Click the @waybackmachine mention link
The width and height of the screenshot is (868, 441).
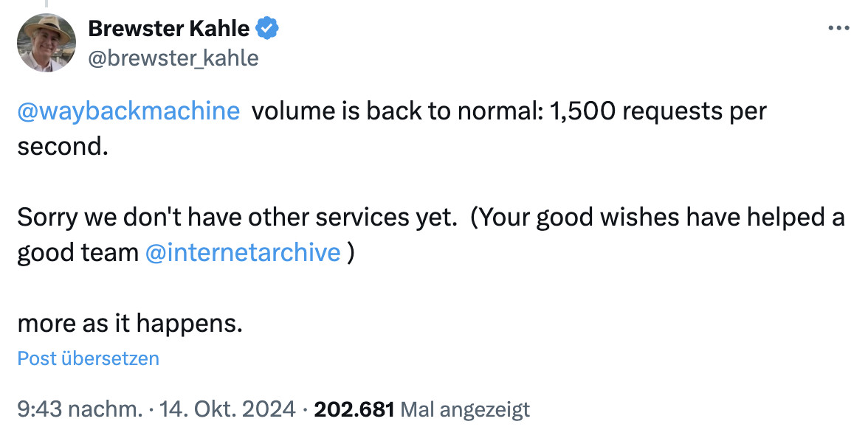[127, 111]
